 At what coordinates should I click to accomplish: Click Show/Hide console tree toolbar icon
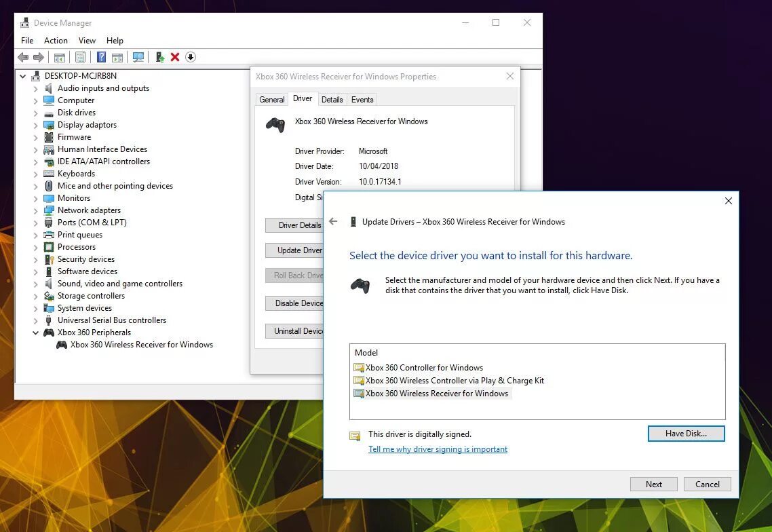click(60, 57)
